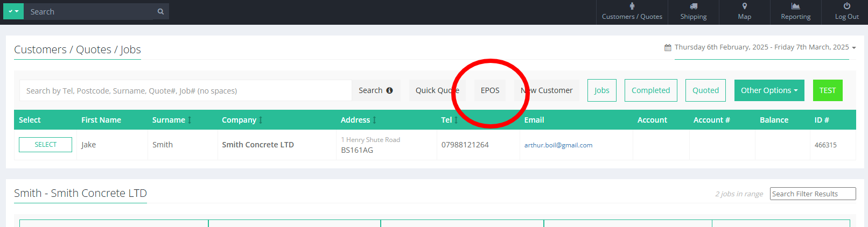Switch to the Quoted filter

706,90
